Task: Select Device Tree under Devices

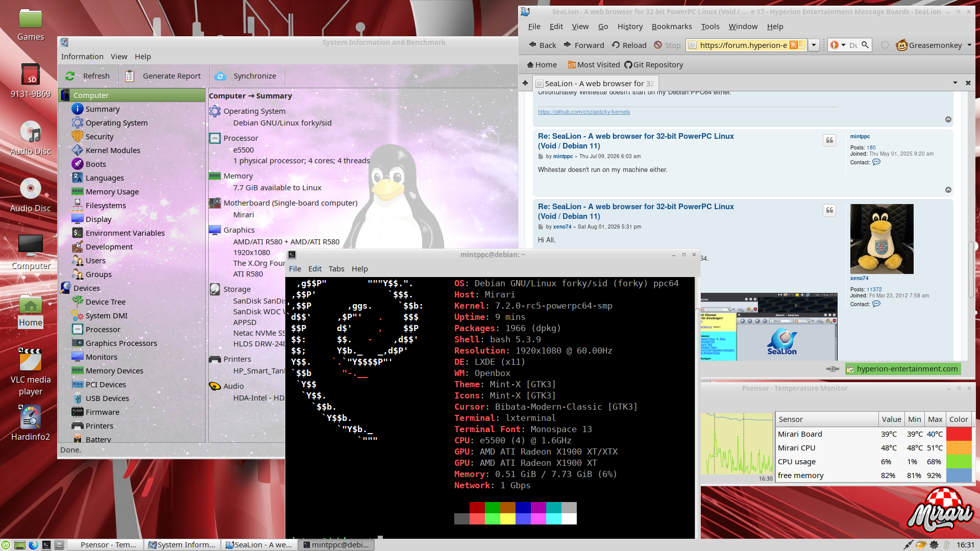Action: 105,302
